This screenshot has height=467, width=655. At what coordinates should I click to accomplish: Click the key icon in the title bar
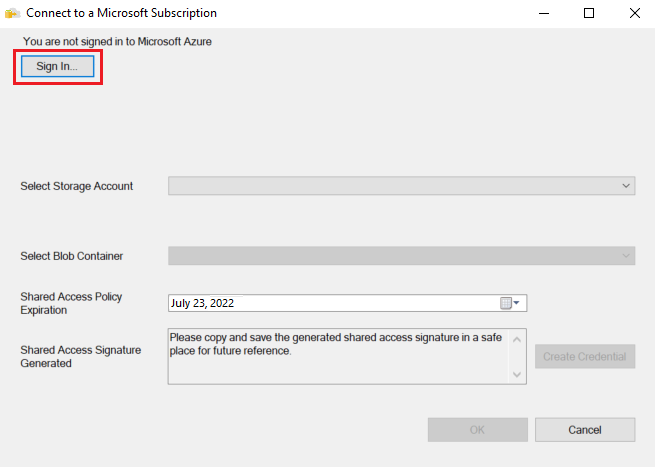[12, 14]
